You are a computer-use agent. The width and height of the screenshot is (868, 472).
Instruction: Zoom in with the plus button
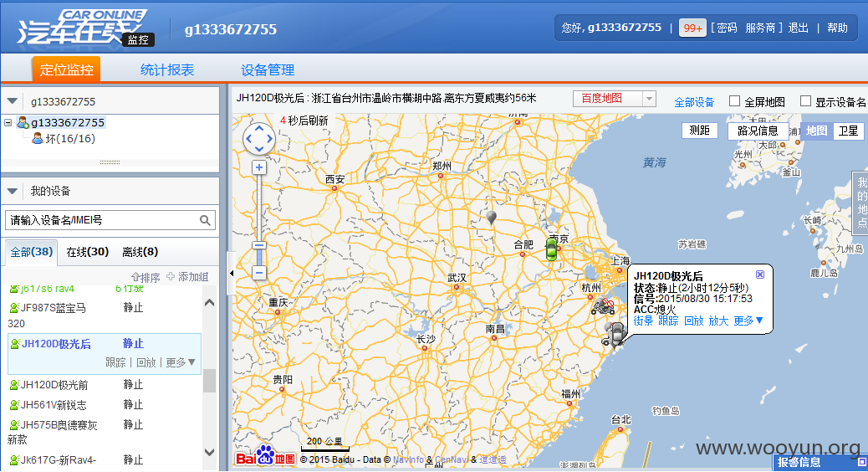[258, 167]
